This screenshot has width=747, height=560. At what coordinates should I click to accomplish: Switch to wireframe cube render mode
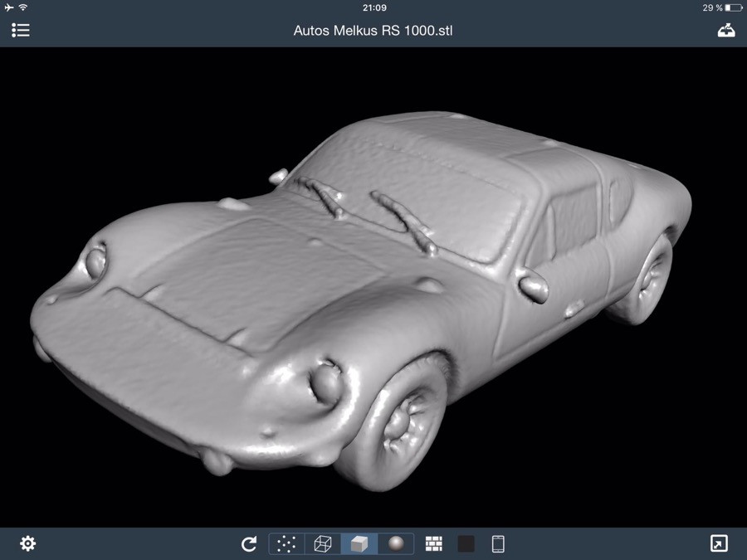click(x=323, y=543)
